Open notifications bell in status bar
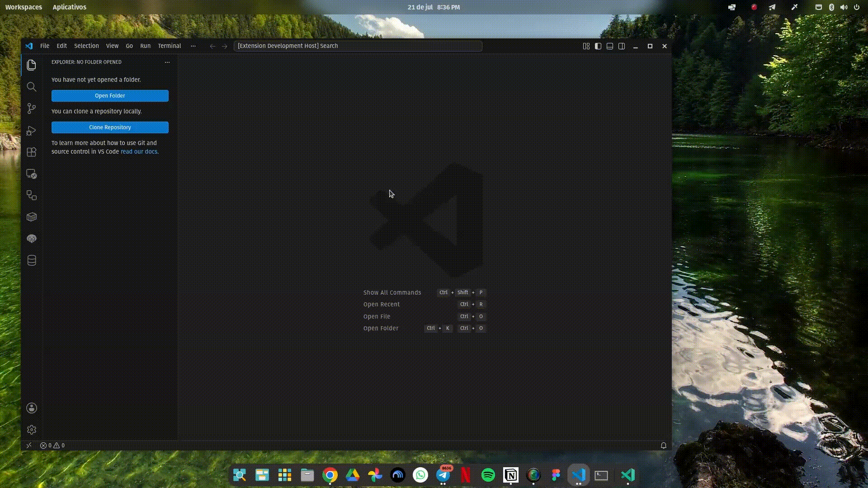The width and height of the screenshot is (868, 488). (664, 446)
